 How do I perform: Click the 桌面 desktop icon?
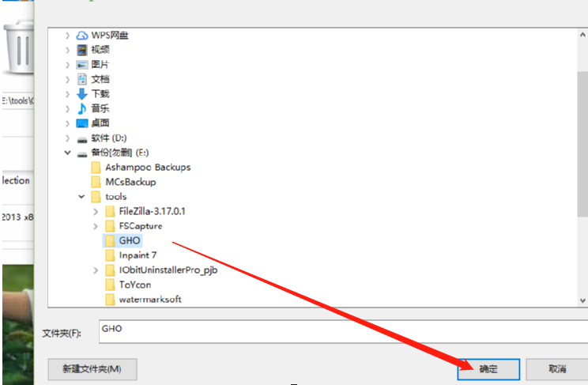tap(82, 123)
